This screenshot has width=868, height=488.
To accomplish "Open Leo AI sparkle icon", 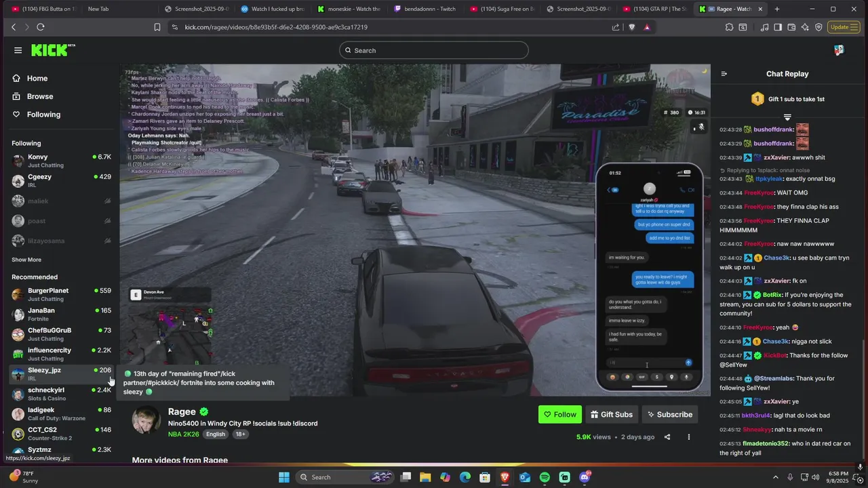I will point(805,27).
